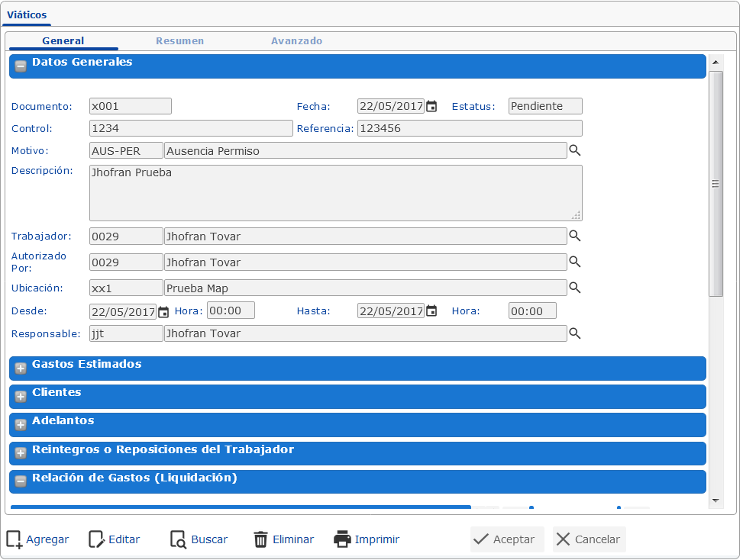
Task: Click the Agregar button
Action: point(38,539)
